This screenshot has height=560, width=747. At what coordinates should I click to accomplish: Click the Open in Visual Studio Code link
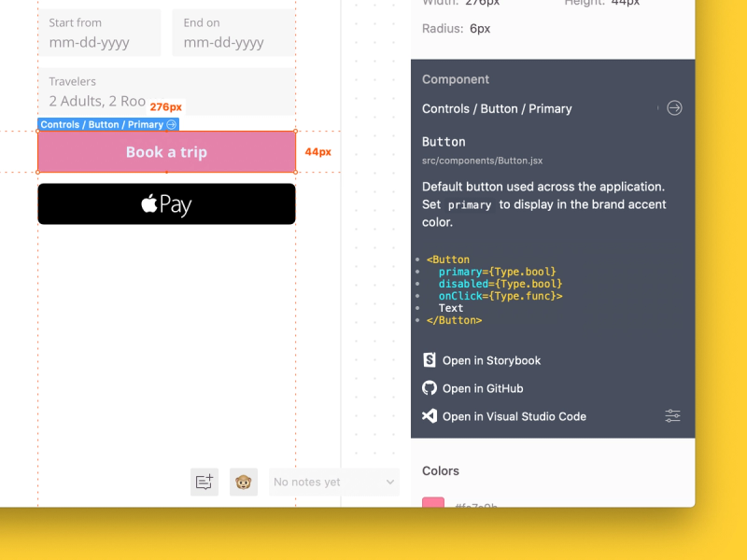point(513,416)
